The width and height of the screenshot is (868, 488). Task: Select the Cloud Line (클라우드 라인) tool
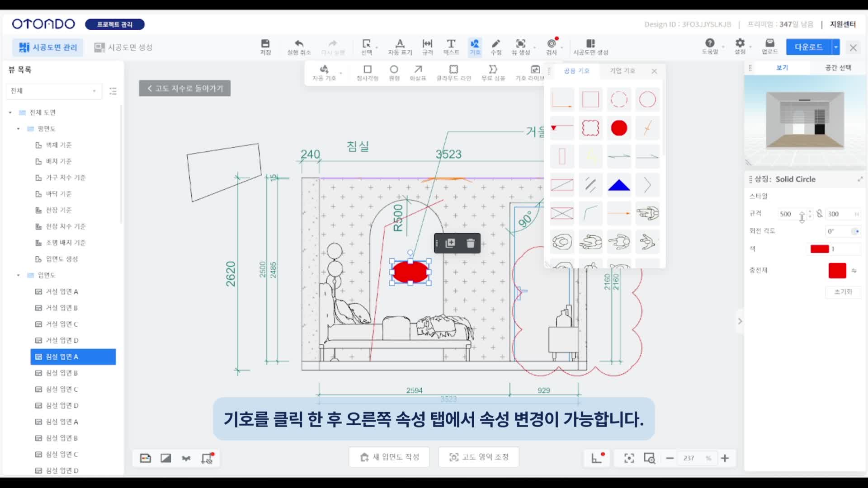point(453,72)
